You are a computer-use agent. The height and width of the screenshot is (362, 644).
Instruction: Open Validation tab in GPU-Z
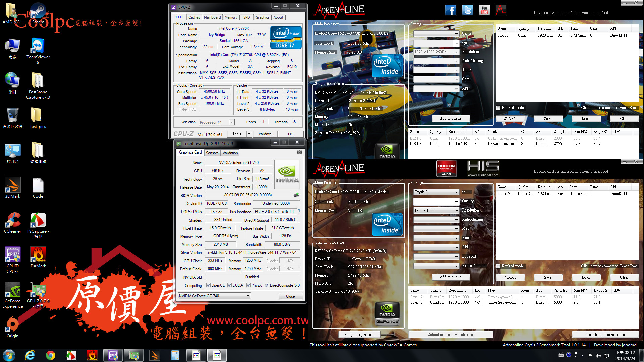coord(230,153)
